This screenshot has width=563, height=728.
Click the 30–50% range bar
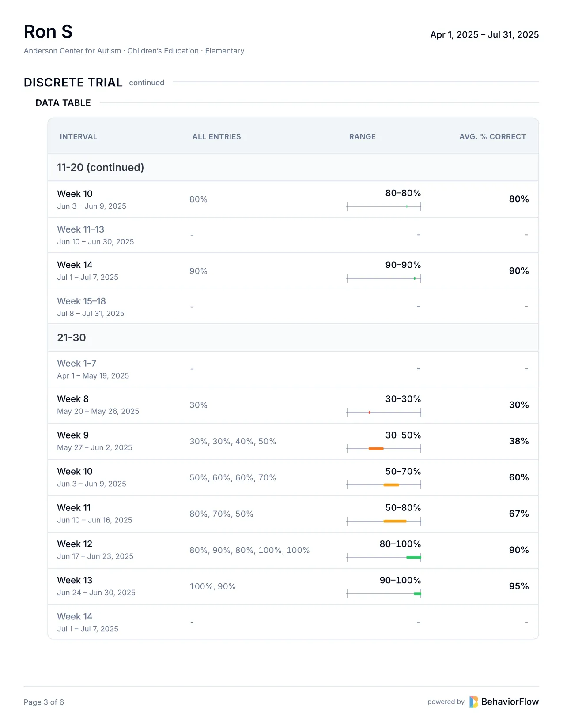click(x=376, y=449)
